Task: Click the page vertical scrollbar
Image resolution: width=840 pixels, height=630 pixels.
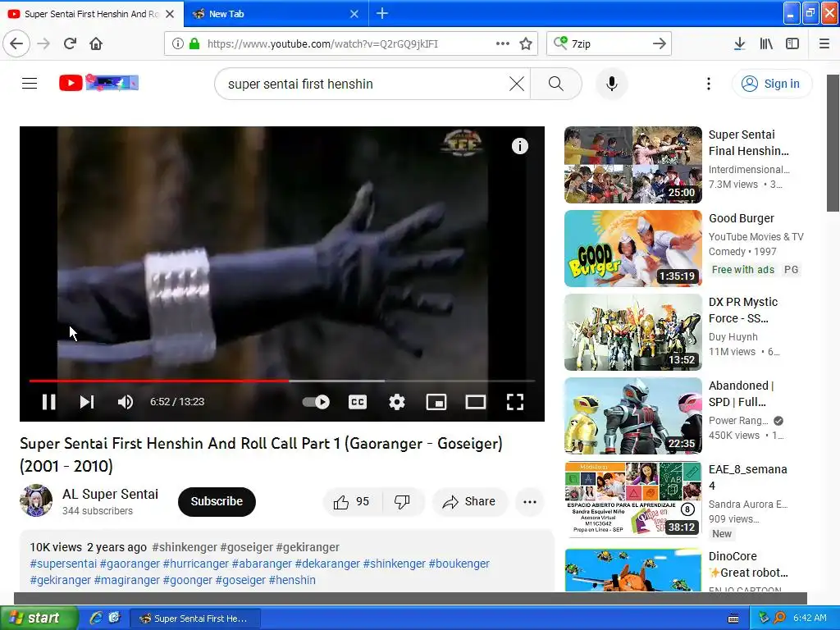Action: click(833, 143)
